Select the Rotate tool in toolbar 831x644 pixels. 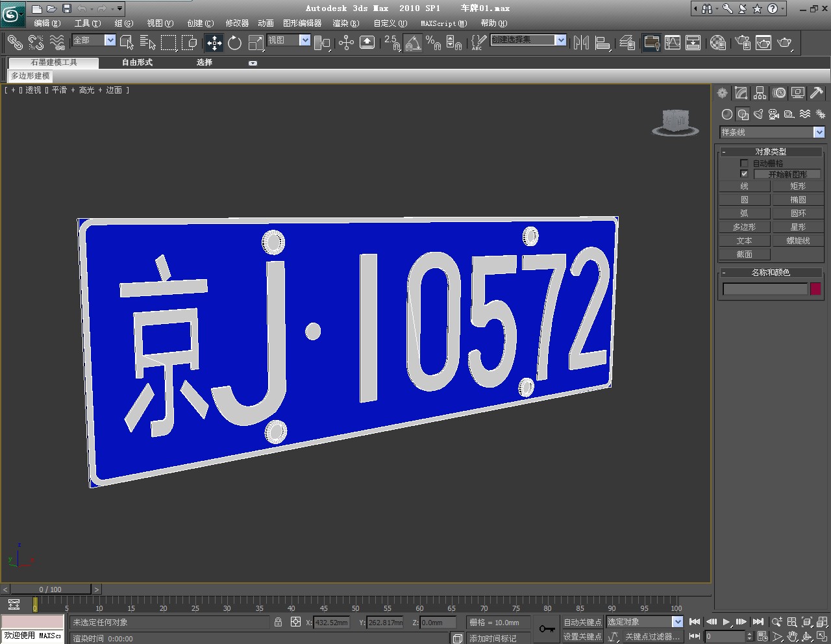[x=234, y=43]
